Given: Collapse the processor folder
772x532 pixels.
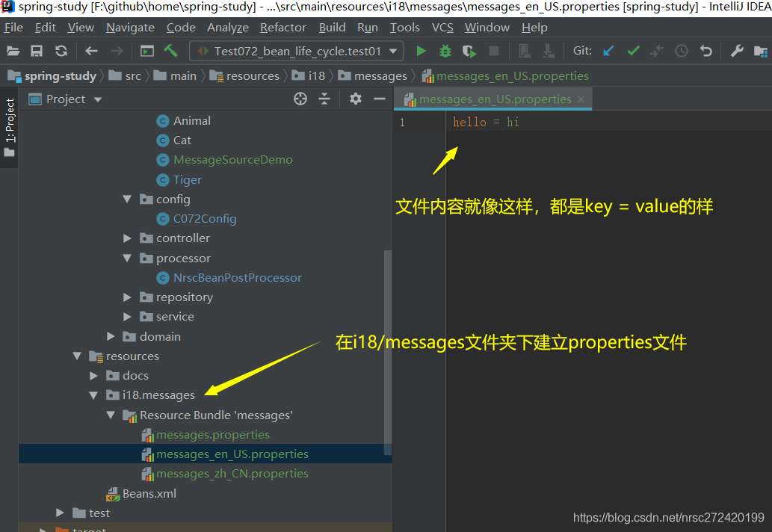Looking at the screenshot, I should click(x=128, y=259).
